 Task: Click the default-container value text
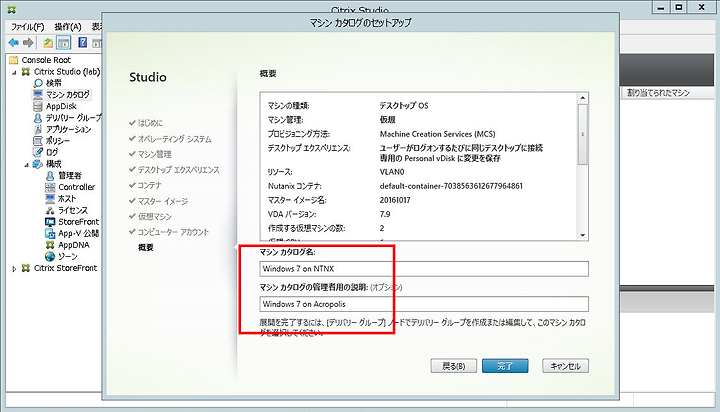[451, 186]
